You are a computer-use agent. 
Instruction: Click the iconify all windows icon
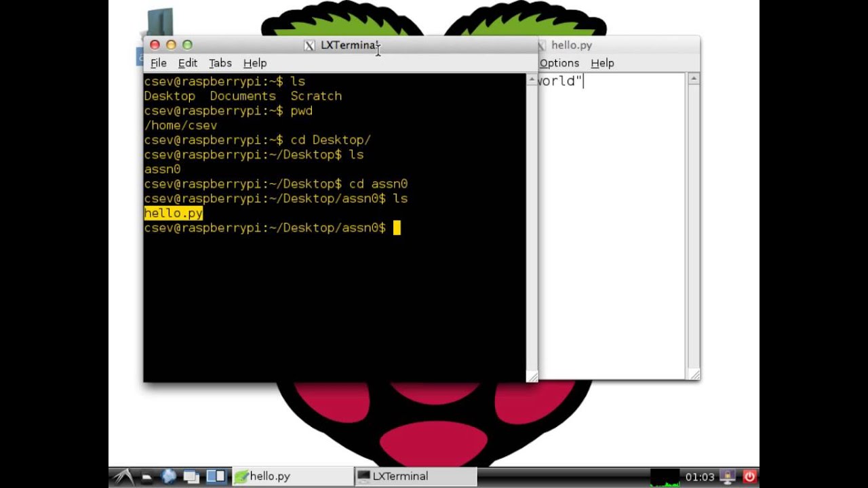pyautogui.click(x=191, y=476)
